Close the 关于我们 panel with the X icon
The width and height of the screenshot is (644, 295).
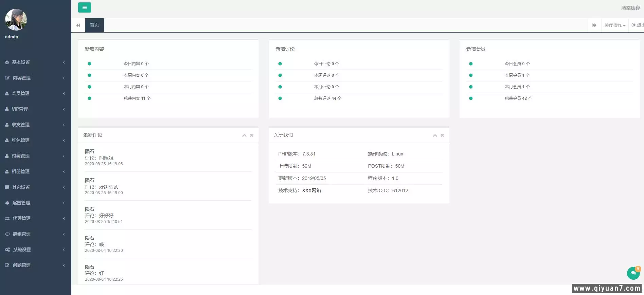point(442,135)
